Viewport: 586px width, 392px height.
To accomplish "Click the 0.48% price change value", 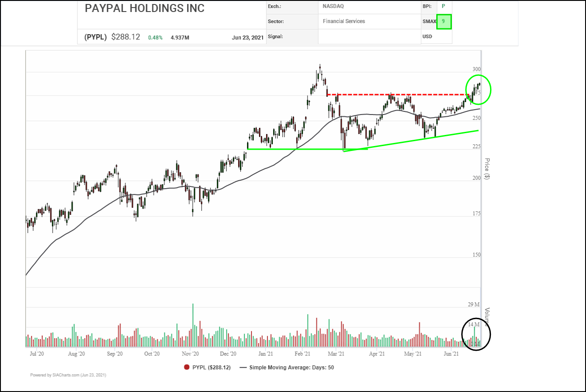I will (155, 38).
